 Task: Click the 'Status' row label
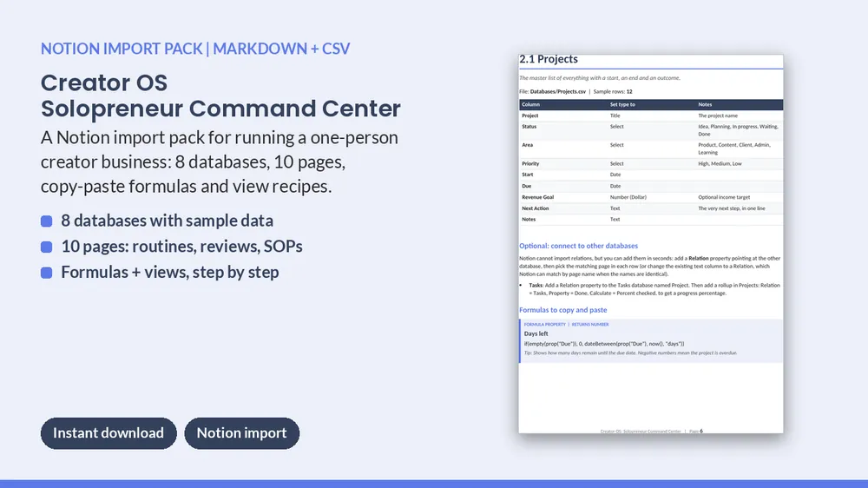[x=529, y=126]
